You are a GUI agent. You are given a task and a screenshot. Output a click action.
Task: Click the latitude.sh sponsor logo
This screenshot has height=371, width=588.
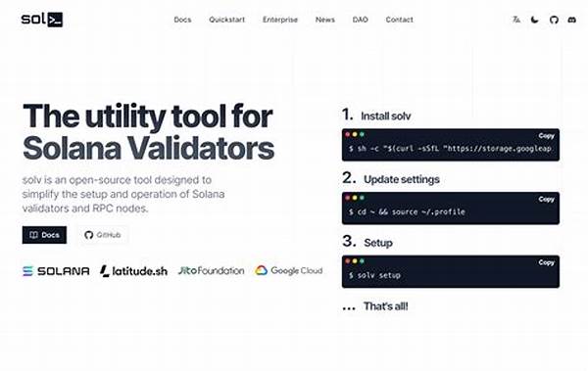click(x=134, y=271)
